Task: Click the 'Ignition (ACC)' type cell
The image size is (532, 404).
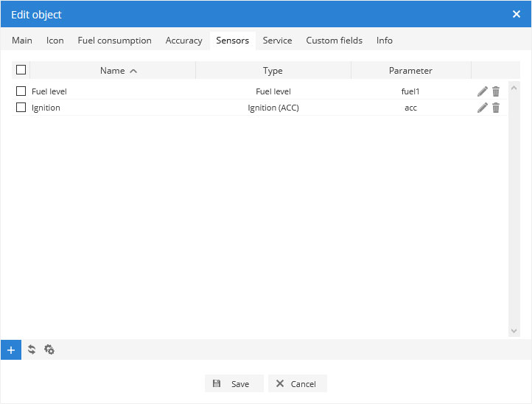Action: (273, 108)
